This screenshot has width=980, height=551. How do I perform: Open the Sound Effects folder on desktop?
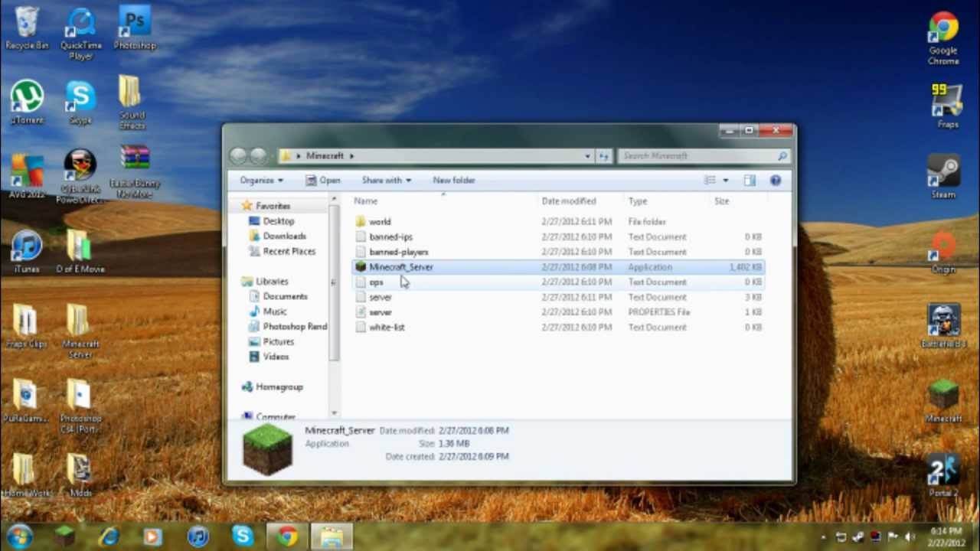coord(132,102)
